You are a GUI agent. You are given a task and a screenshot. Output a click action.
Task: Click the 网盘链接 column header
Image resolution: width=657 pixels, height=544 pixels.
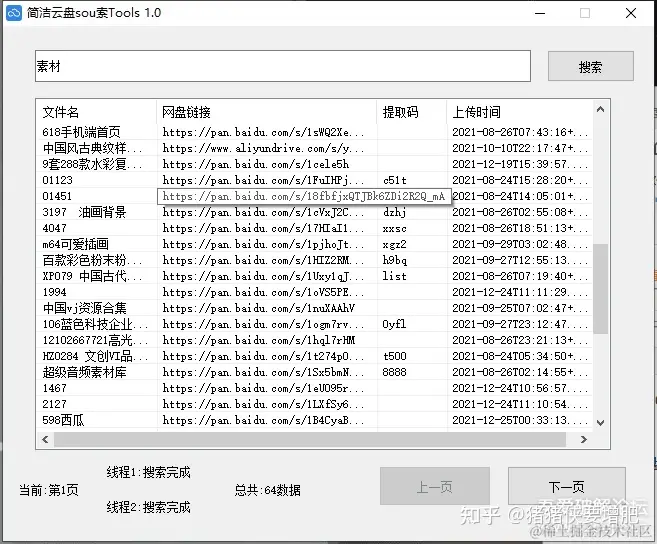click(x=266, y=112)
